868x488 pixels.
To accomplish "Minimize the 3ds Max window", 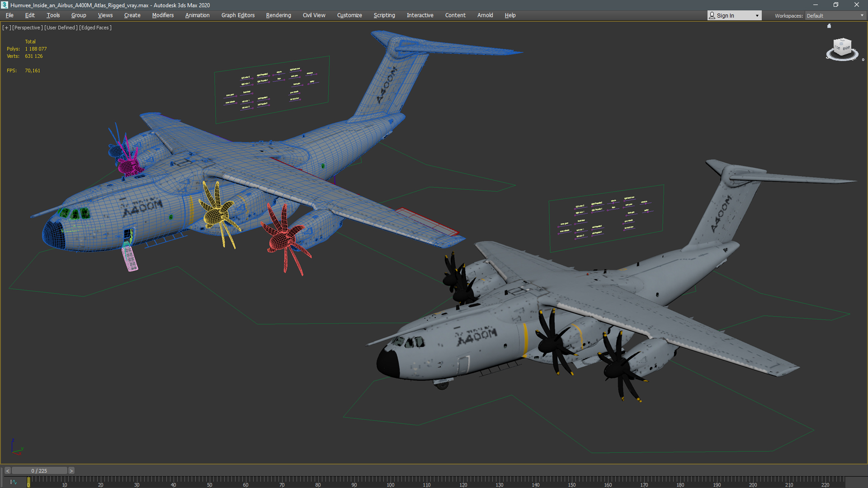I will (x=815, y=5).
